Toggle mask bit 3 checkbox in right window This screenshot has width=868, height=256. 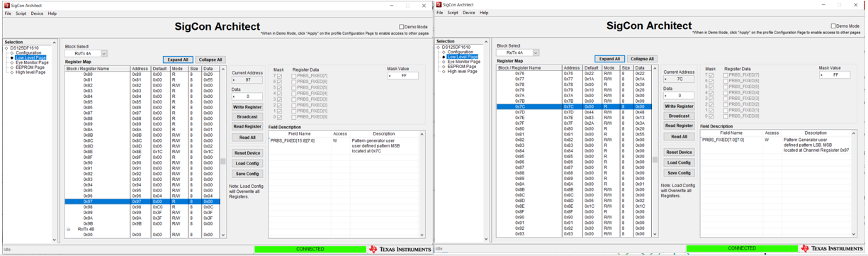711,99
